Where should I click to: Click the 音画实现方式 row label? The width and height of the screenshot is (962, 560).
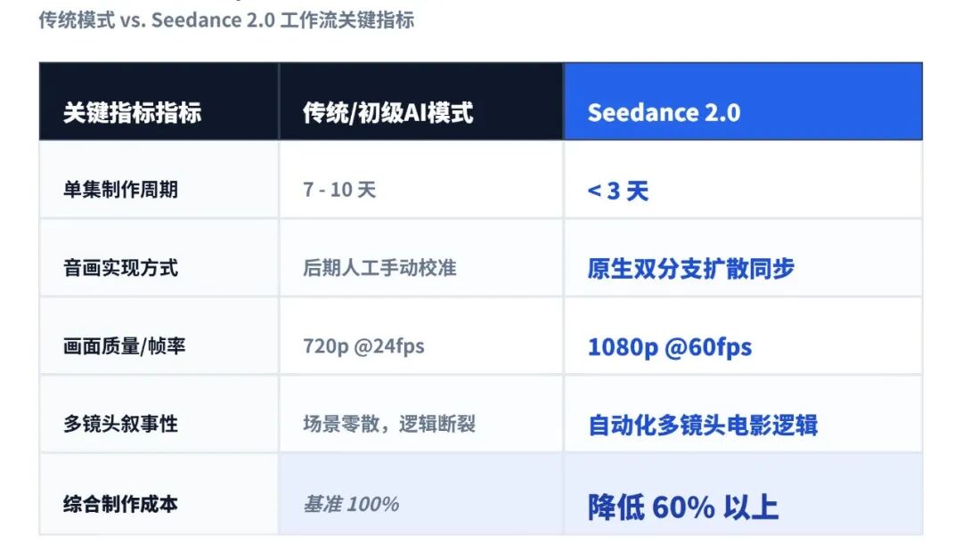pyautogui.click(x=120, y=268)
